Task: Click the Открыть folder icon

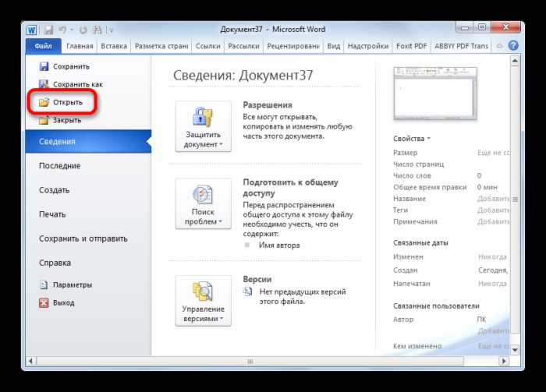Action: [44, 102]
